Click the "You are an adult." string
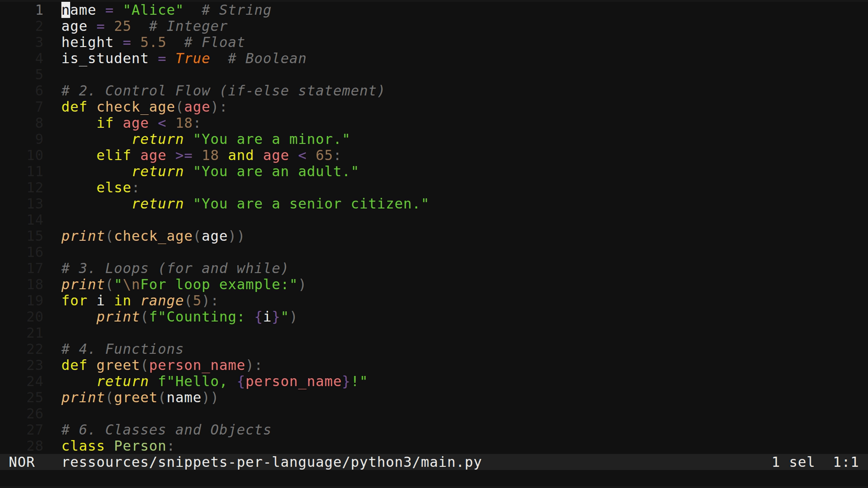The height and width of the screenshot is (488, 868). pos(276,172)
